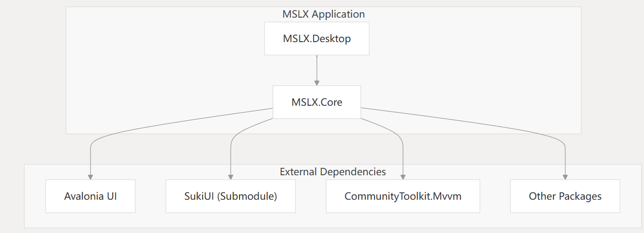Viewport: 644px width, 233px height.
Task: Select the Avalonia UI dependency node
Action: tap(91, 196)
